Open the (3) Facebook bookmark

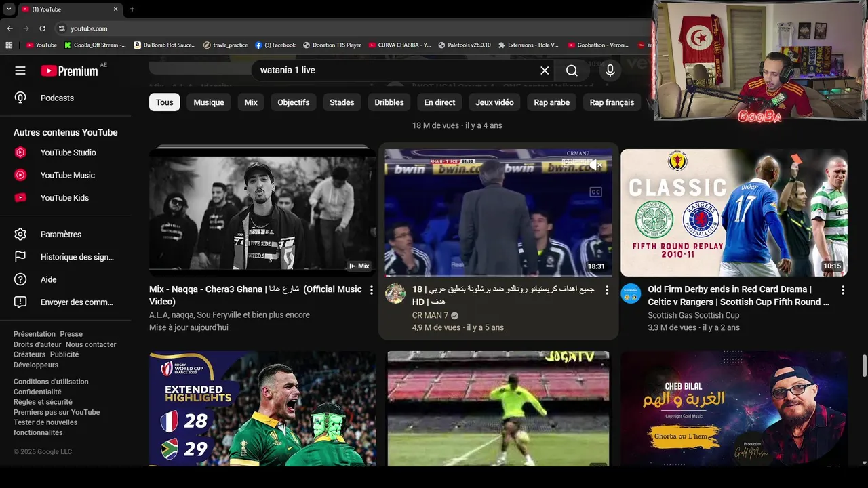coord(275,45)
